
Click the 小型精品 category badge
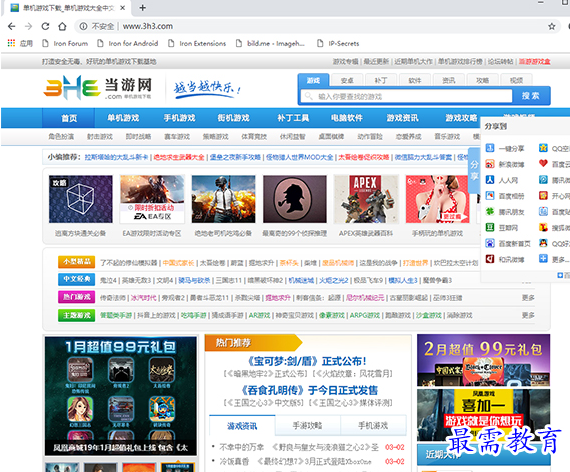[76, 261]
